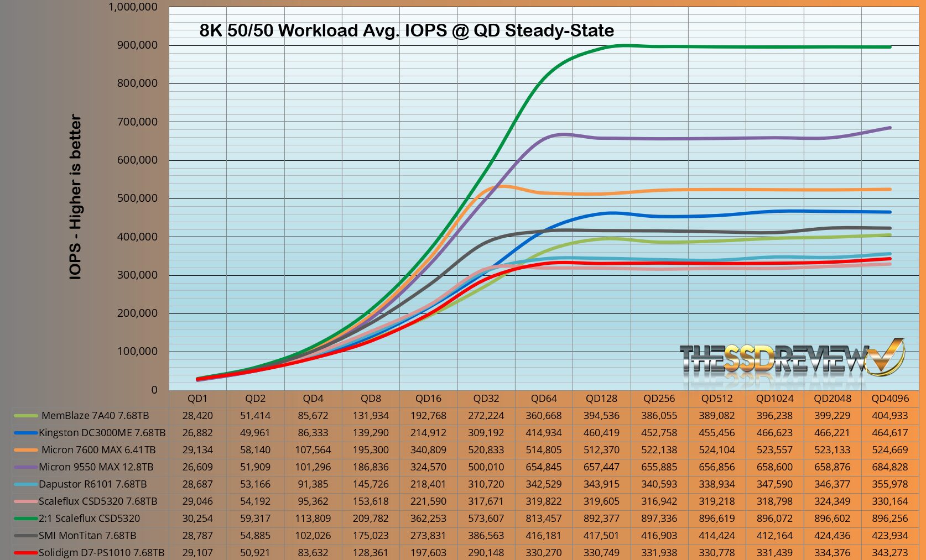Viewport: 926px width, 560px height.
Task: Click the "QD4096" column header
Action: coord(890,399)
